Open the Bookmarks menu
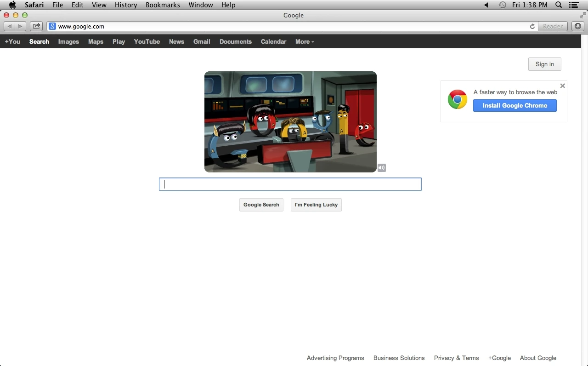This screenshot has width=588, height=366. [163, 5]
